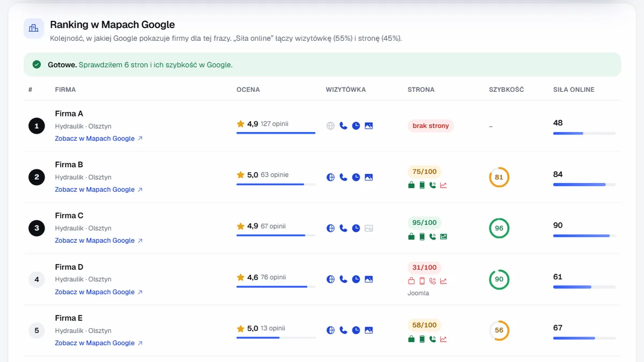The height and width of the screenshot is (362, 644).
Task: Click the red open lock icon under 31/100
Action: tap(411, 281)
